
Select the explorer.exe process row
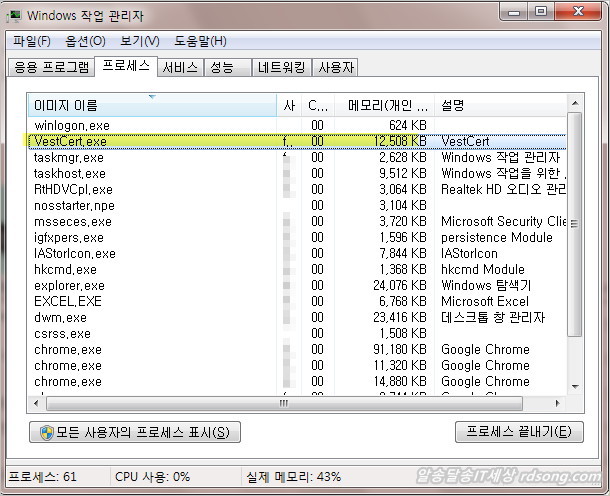coord(150,286)
